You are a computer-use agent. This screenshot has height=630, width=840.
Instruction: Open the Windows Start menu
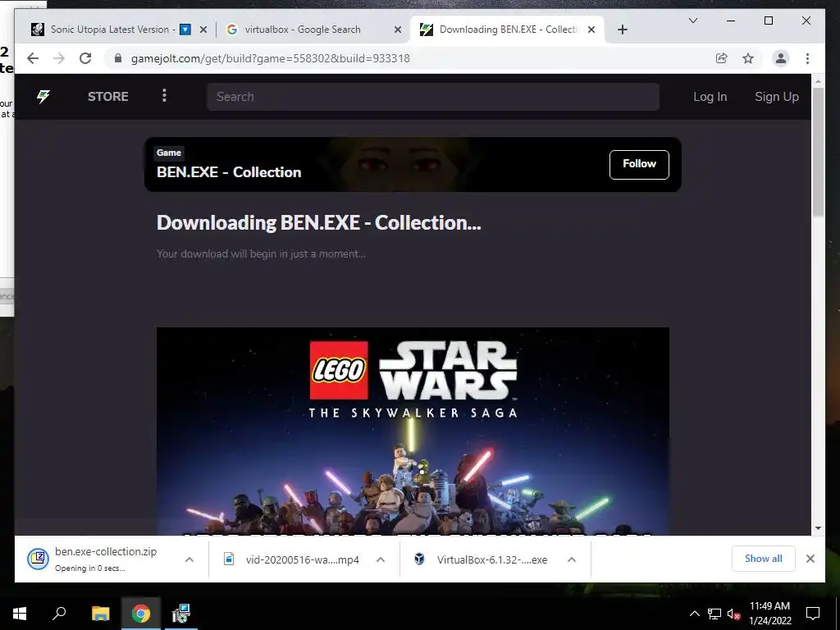click(x=20, y=614)
